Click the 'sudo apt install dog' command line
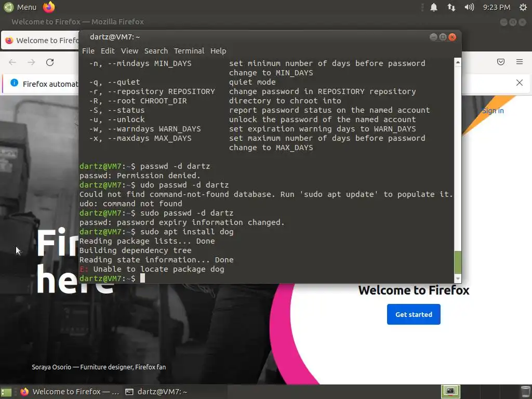Screen dimensions: 532x399 (x=156, y=232)
